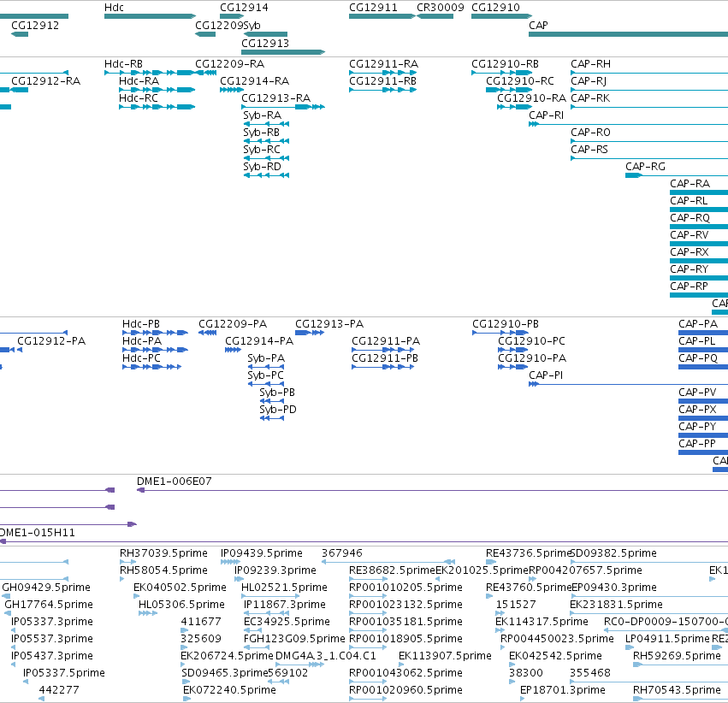Select the CG12910 gene bar

click(x=501, y=16)
